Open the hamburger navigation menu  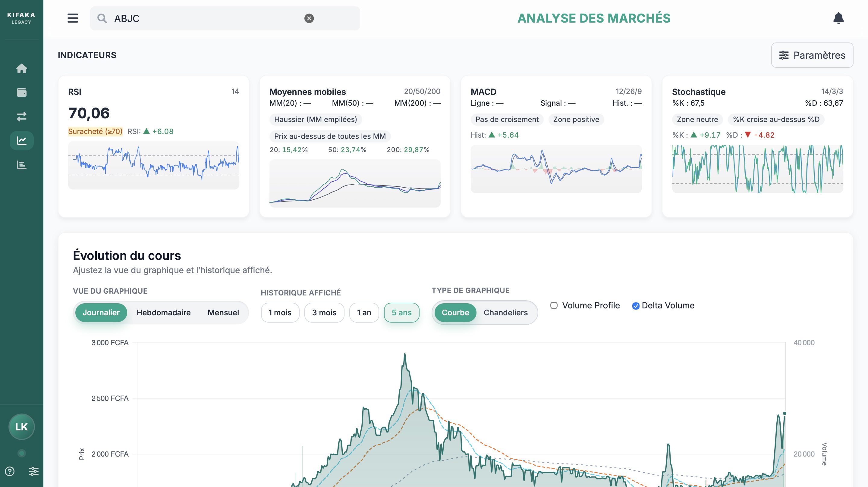72,18
